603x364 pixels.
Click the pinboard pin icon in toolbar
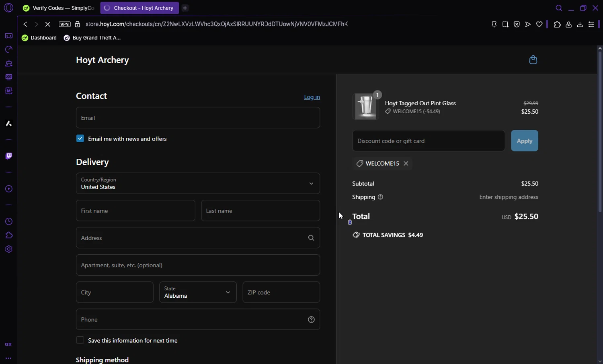[494, 25]
